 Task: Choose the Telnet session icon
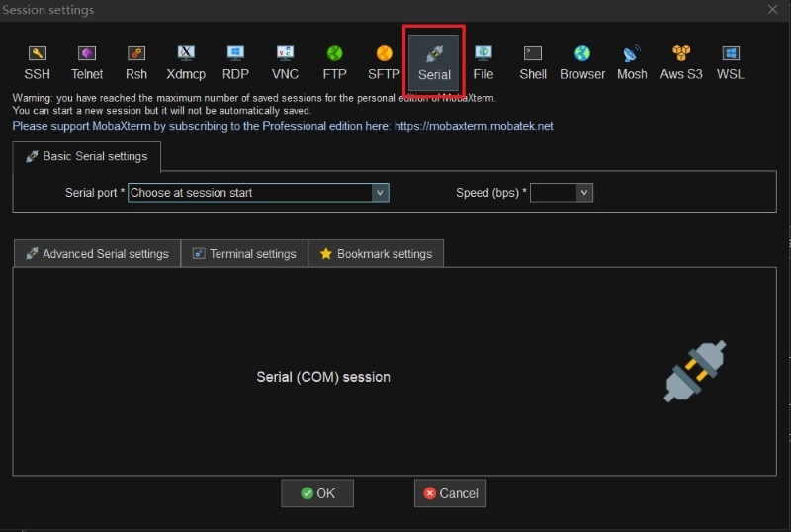pos(87,62)
